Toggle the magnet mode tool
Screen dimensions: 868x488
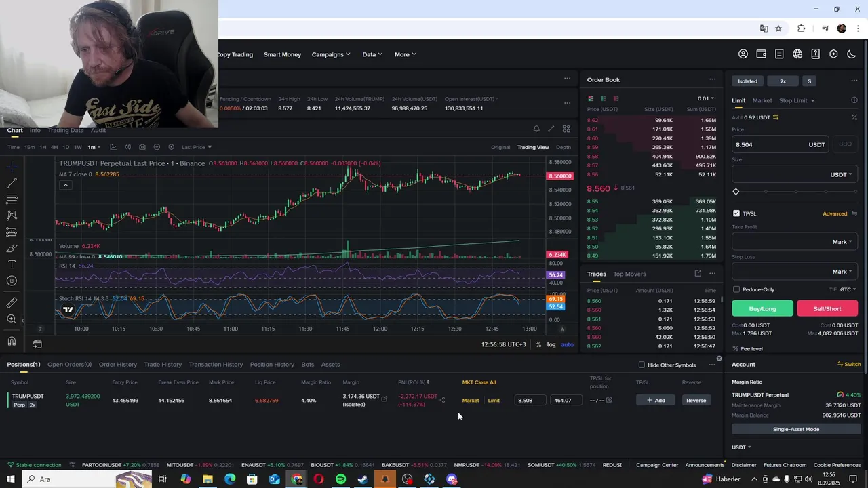point(12,341)
